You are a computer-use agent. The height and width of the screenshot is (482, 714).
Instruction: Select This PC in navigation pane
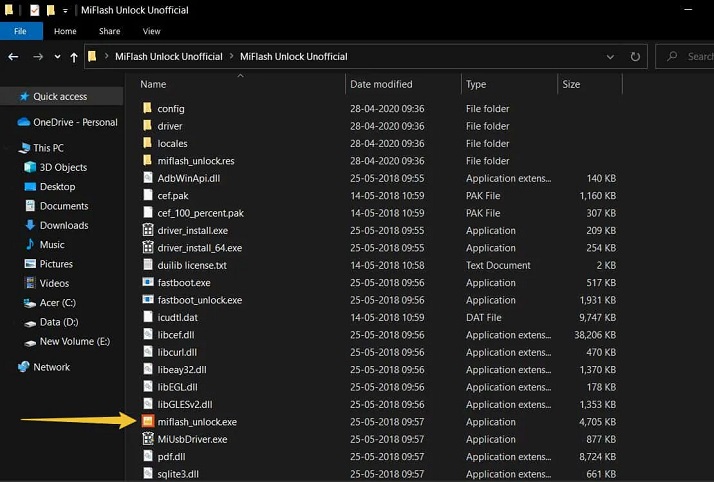click(x=48, y=148)
